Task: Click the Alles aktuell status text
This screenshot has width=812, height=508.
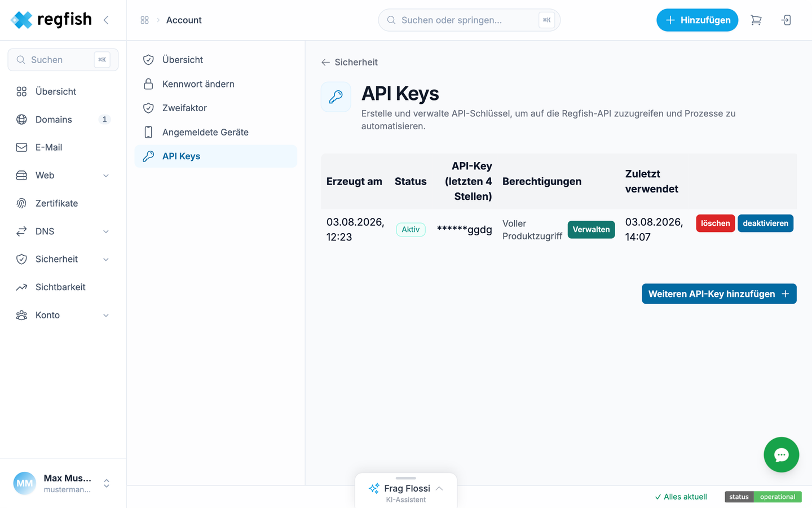Action: [681, 497]
